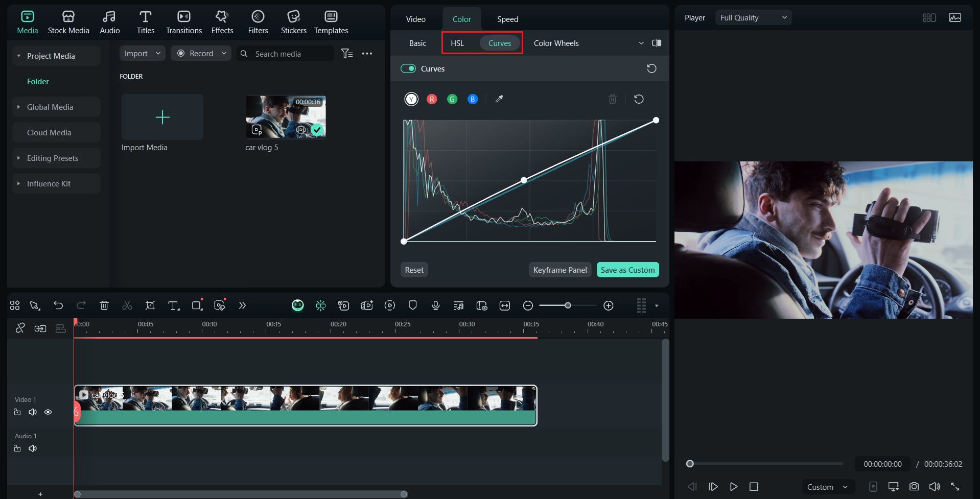The height and width of the screenshot is (499, 980).
Task: Click Save as Custom button
Action: (627, 270)
